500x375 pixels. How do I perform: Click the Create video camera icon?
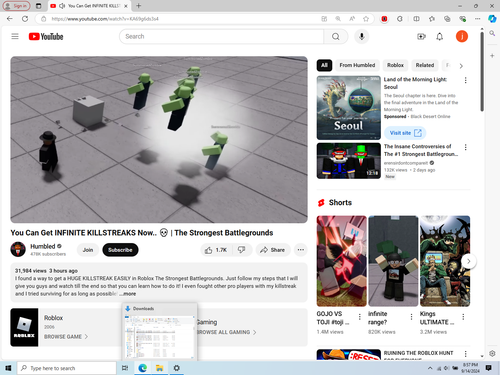(x=421, y=37)
